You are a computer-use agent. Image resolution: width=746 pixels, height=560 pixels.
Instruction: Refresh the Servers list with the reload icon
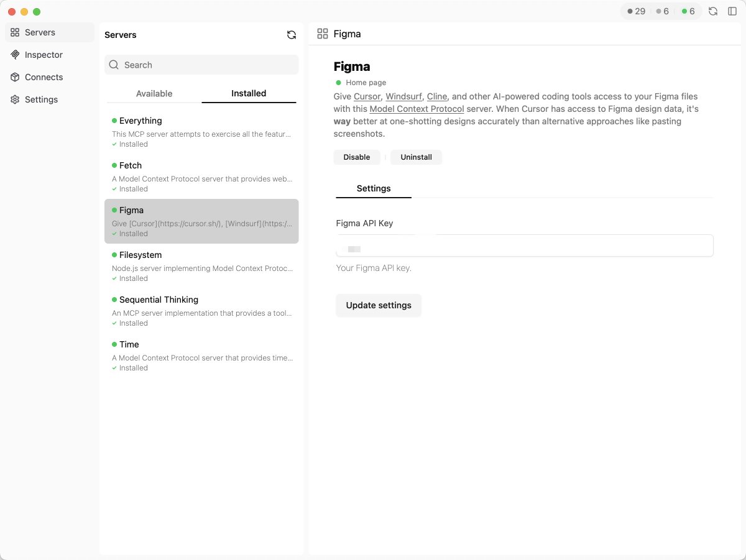[291, 35]
